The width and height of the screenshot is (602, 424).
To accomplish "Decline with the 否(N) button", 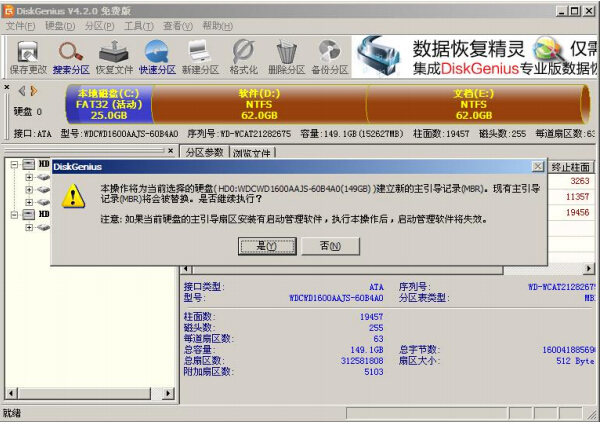I will 330,246.
